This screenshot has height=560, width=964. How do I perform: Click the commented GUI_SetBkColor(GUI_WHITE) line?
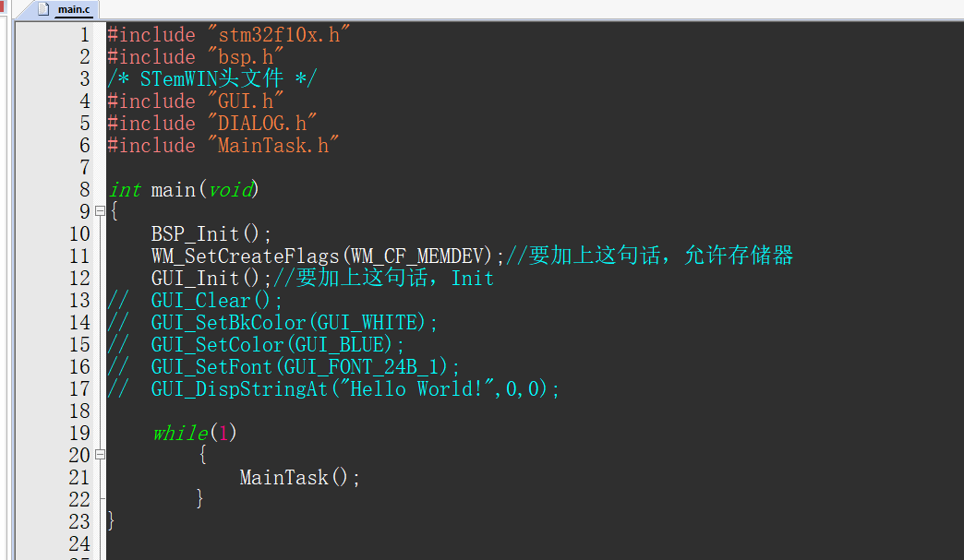point(294,322)
